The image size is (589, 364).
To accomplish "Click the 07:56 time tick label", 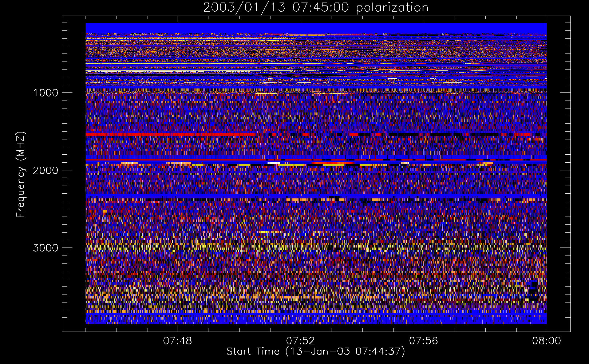I will [x=423, y=341].
